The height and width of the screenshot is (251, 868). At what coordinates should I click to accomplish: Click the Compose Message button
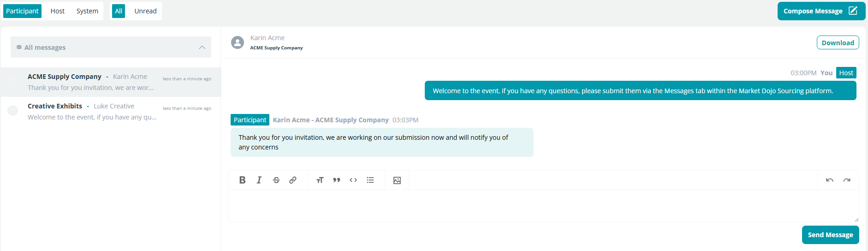click(821, 11)
